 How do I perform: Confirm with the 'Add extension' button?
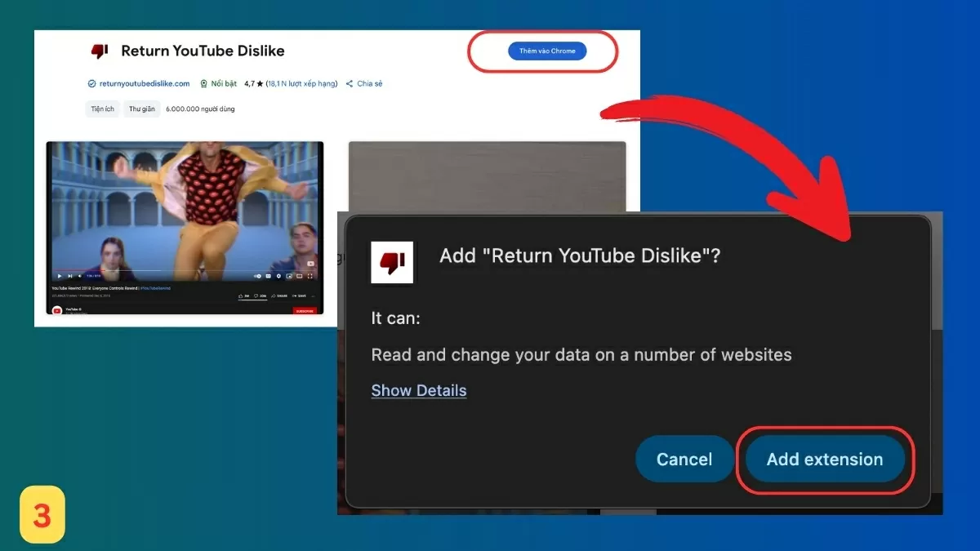coord(825,459)
